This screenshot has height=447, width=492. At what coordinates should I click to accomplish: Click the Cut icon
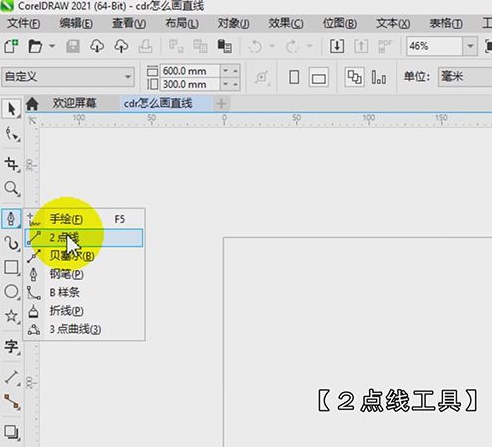tap(176, 46)
